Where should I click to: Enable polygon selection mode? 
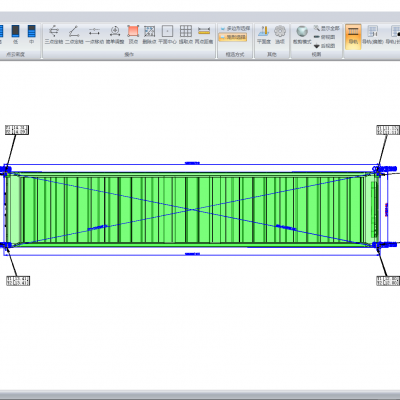point(235,29)
